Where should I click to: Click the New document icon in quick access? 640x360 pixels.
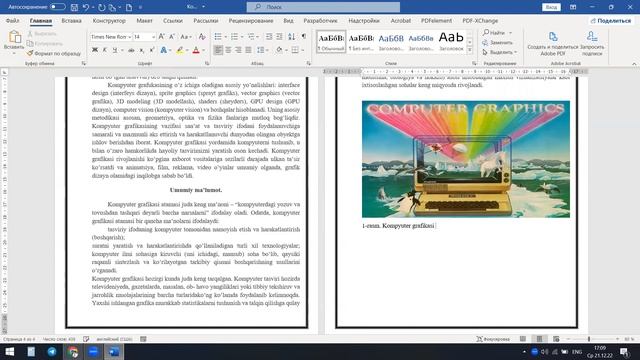pyautogui.click(x=129, y=7)
